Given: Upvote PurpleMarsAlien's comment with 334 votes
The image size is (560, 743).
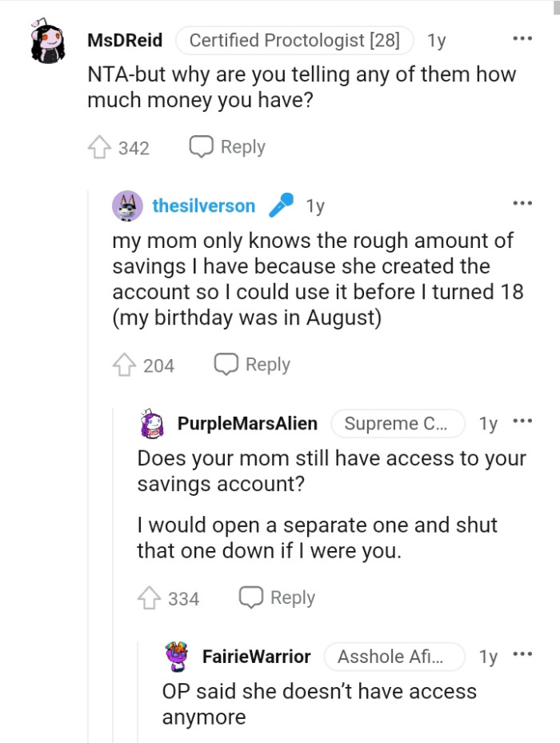Looking at the screenshot, I should pos(150,597).
